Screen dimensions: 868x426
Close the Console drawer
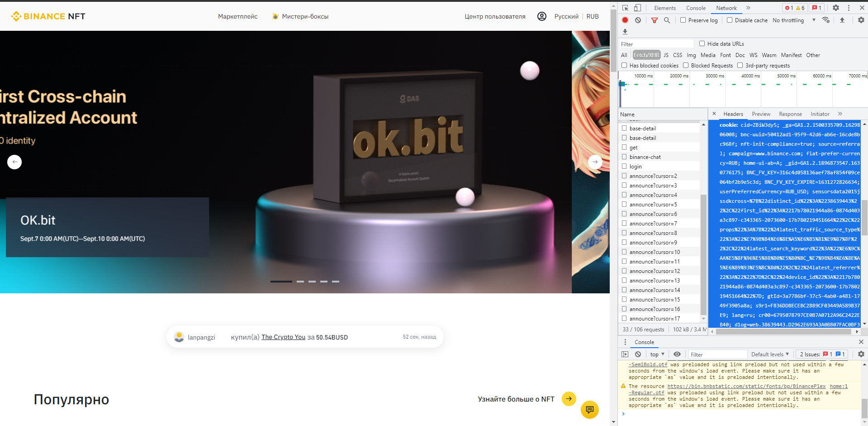(x=861, y=342)
